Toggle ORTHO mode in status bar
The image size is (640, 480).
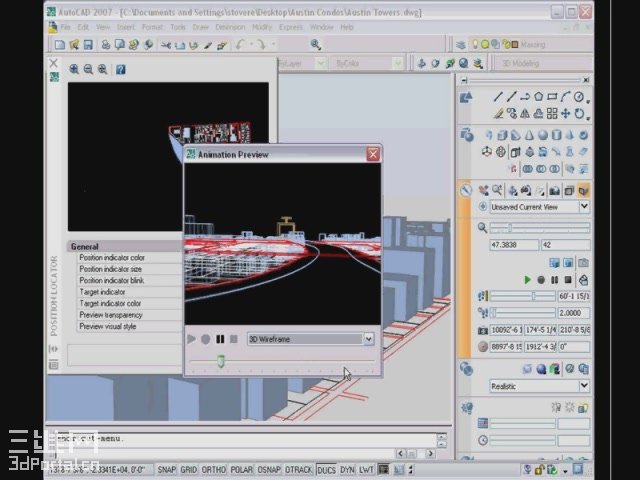(213, 470)
